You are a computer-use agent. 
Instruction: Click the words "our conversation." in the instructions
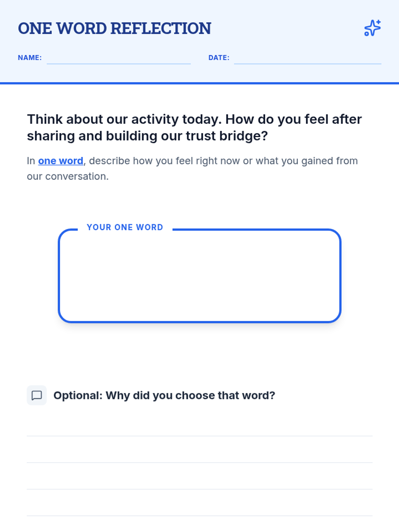tap(68, 177)
